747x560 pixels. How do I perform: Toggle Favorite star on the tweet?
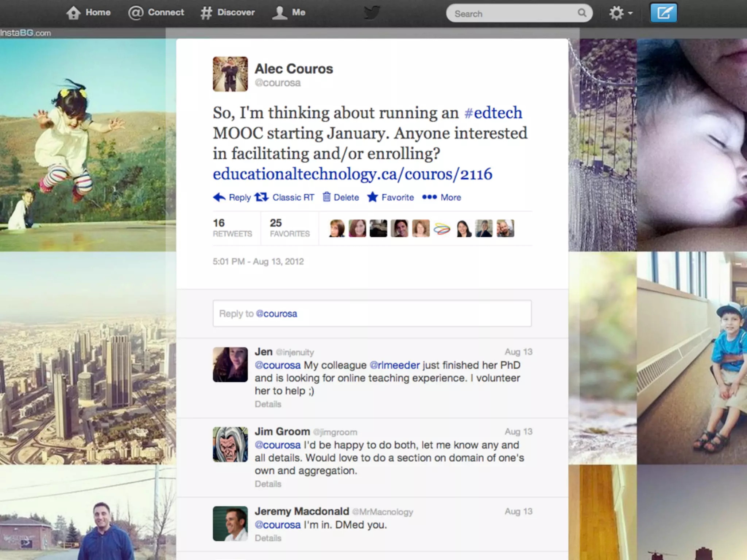pyautogui.click(x=372, y=197)
